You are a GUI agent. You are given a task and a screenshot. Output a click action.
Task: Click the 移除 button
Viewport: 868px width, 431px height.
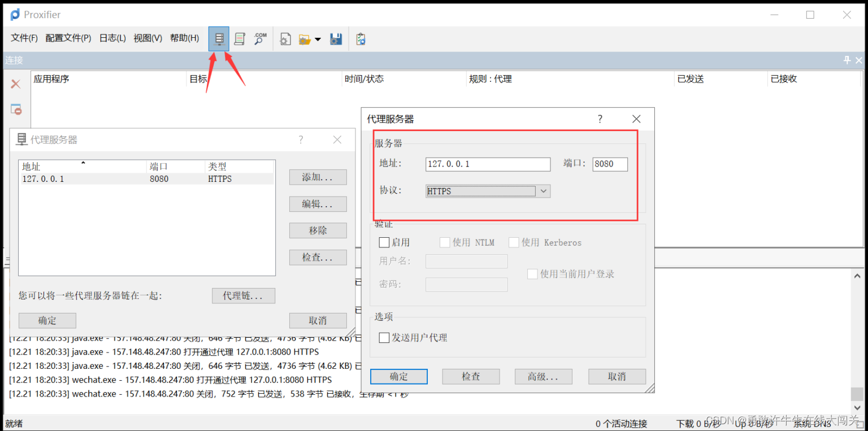pos(318,230)
